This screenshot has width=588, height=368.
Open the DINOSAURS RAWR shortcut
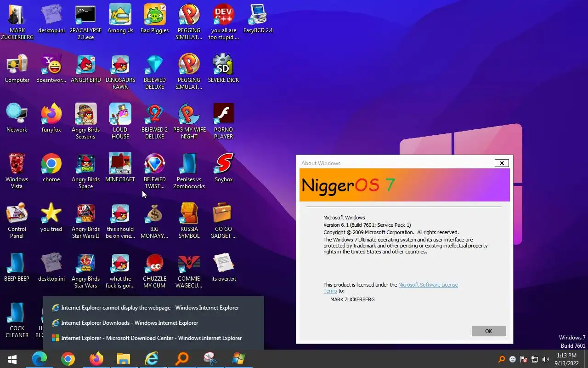tap(120, 71)
